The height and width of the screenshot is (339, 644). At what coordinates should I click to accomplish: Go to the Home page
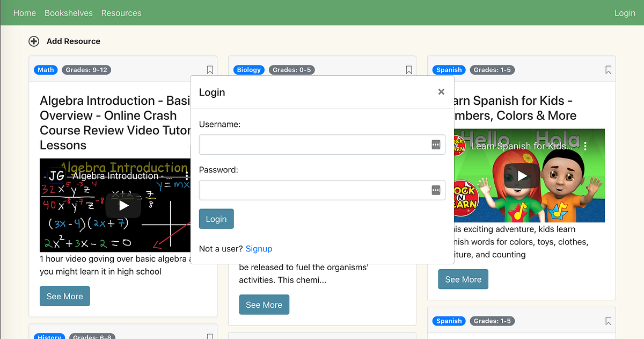point(25,12)
